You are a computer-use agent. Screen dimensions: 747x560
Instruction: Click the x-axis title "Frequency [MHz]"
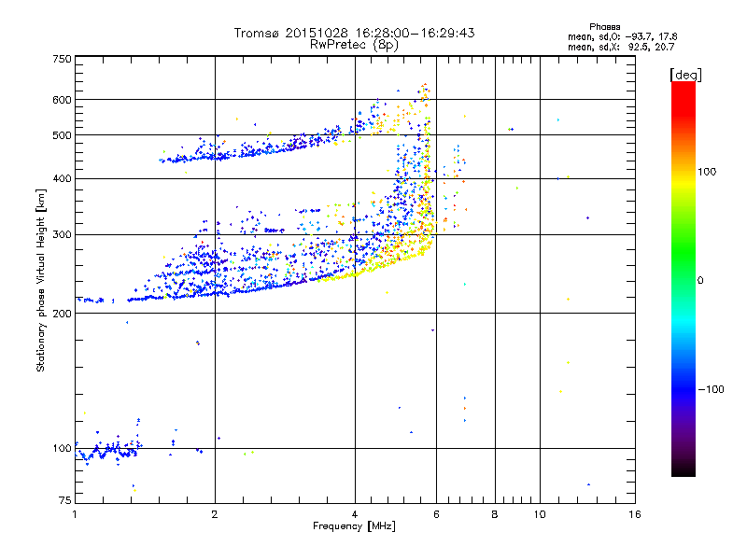click(x=354, y=526)
